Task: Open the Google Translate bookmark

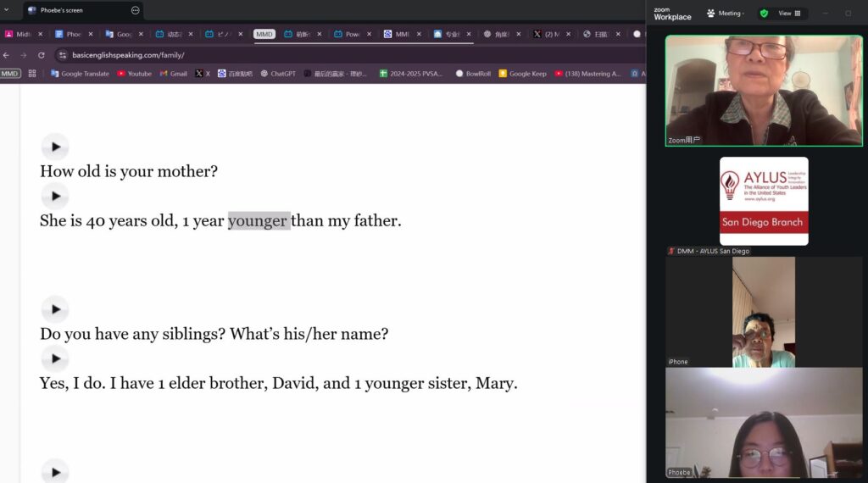Action: click(x=80, y=74)
